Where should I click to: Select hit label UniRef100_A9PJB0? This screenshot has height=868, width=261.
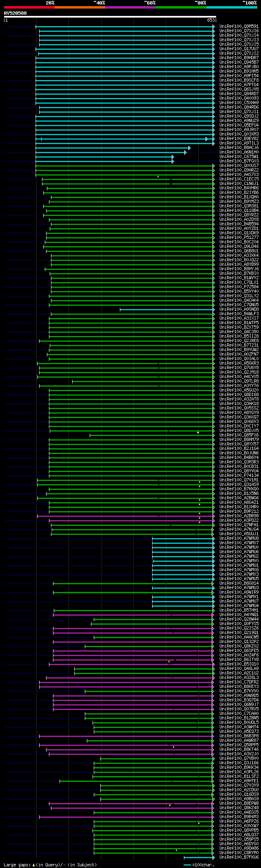pyautogui.click(x=239, y=67)
